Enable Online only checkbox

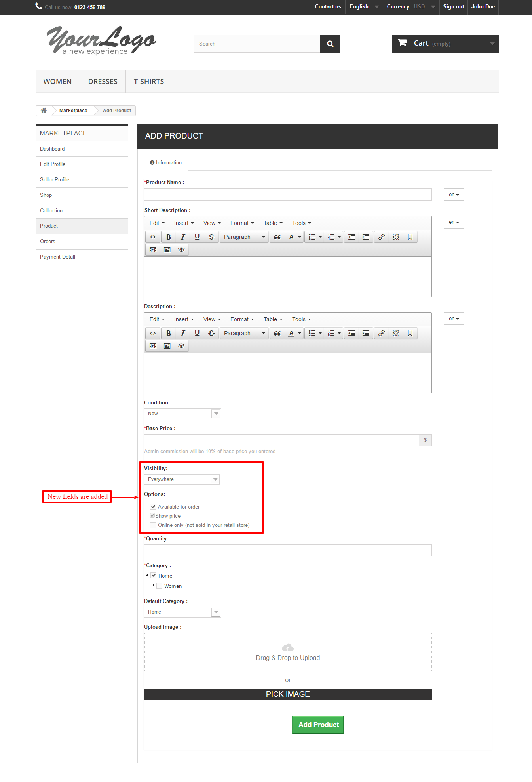(x=153, y=525)
